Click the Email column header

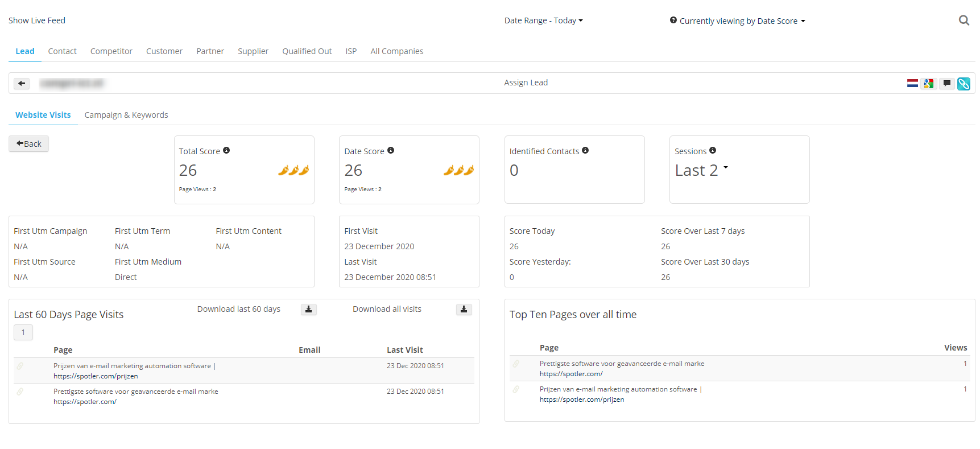(x=309, y=350)
